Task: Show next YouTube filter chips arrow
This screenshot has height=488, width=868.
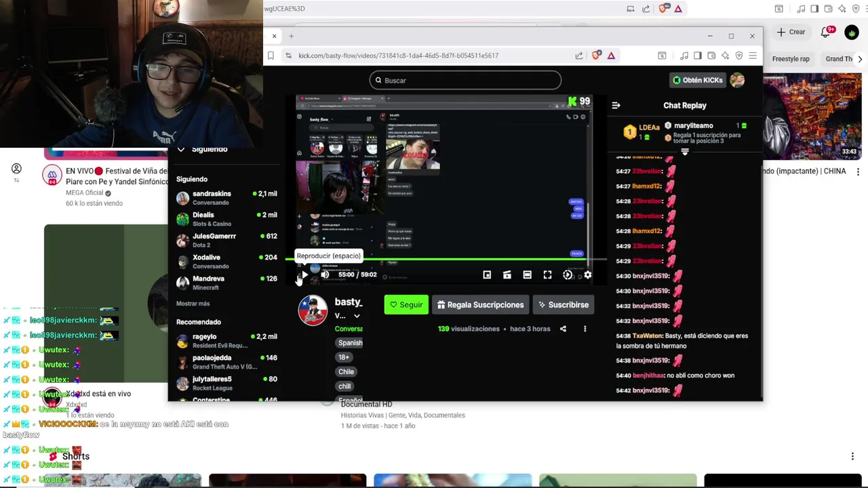Action: click(x=860, y=59)
